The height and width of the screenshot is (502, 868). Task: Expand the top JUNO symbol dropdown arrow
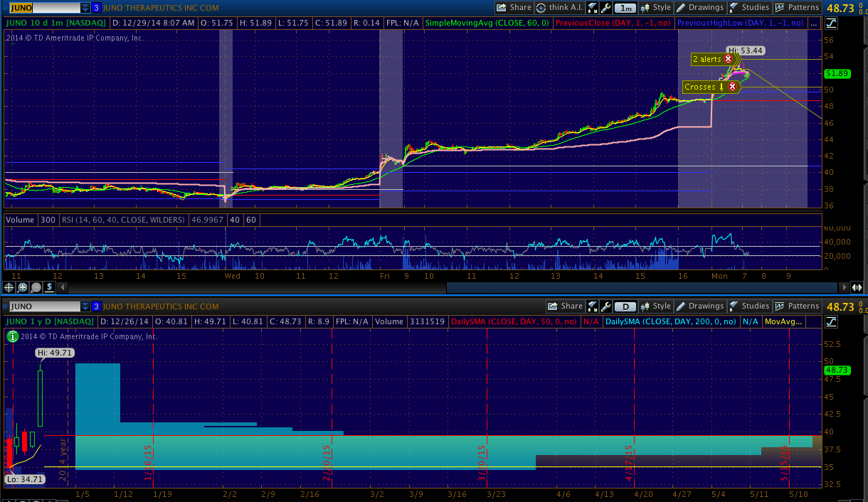click(x=85, y=8)
